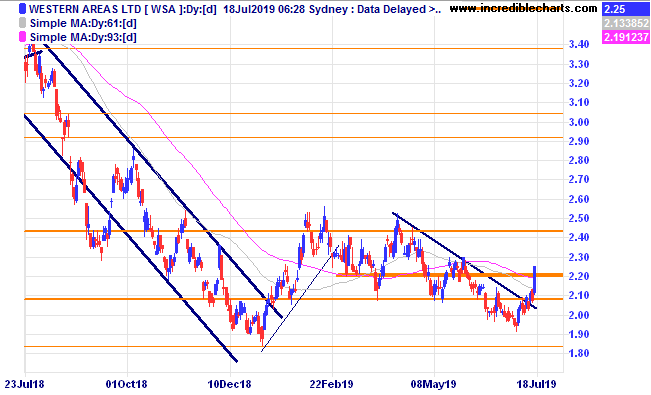Click the 2.10 price axis label

(x=579, y=295)
